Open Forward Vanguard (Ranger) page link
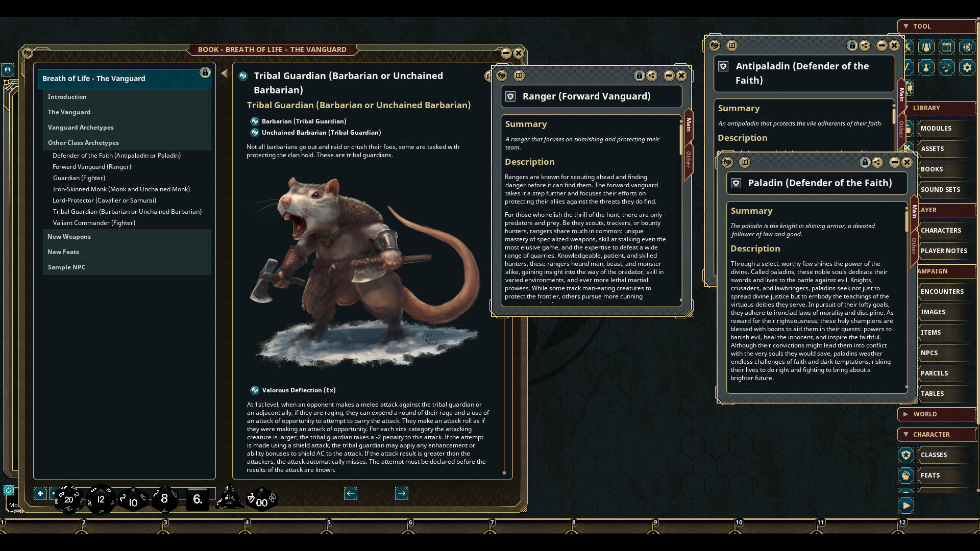The image size is (980, 551). tap(92, 167)
